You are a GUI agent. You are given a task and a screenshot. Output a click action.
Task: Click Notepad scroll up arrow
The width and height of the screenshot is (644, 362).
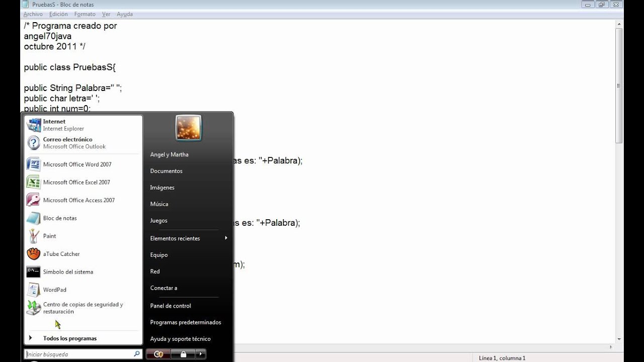tap(619, 24)
